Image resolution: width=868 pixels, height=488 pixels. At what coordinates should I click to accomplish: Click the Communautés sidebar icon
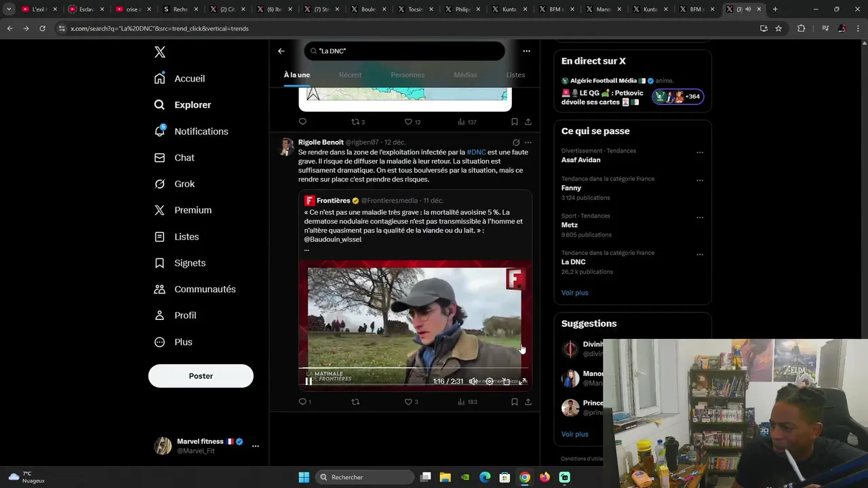pos(159,289)
